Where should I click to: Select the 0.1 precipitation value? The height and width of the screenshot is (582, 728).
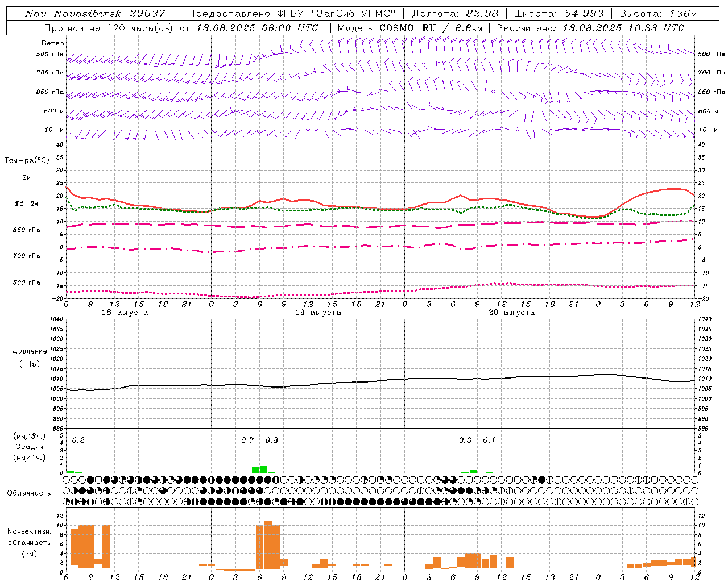489,440
